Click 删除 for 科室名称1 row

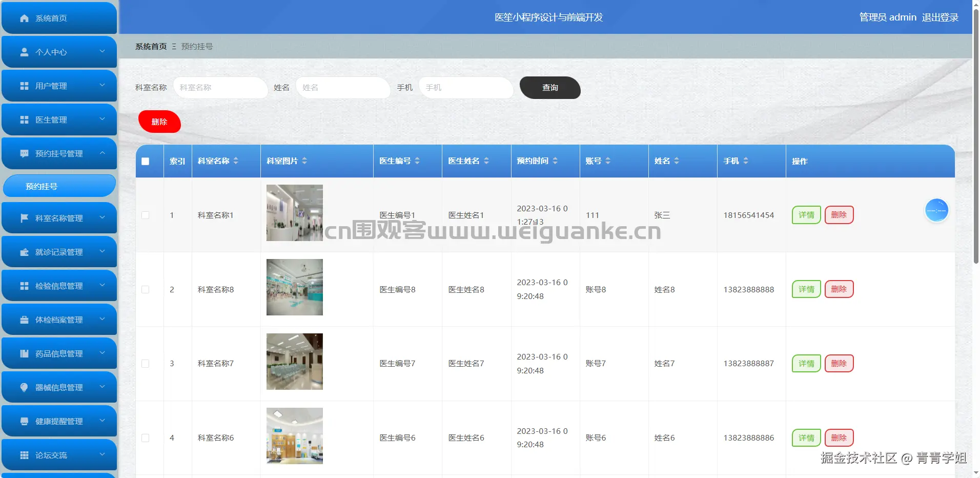[x=839, y=215]
